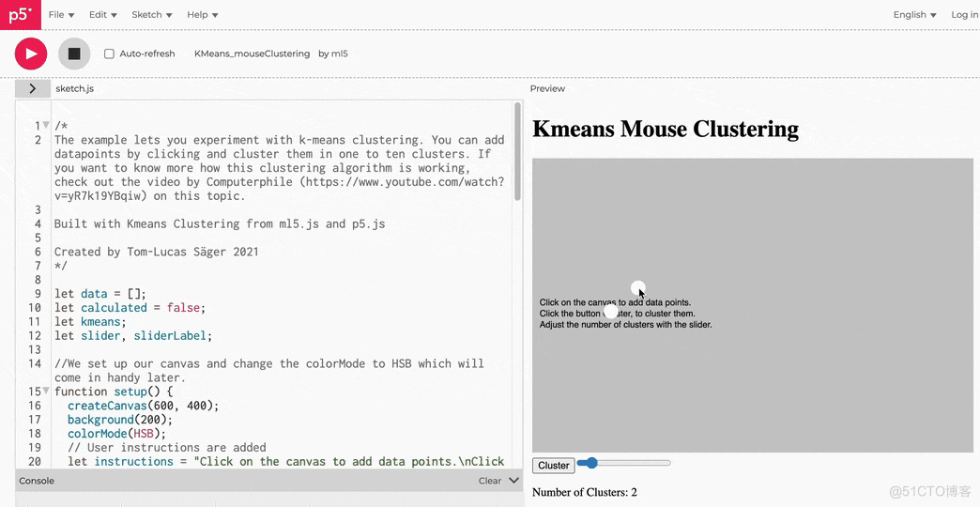Image resolution: width=980 pixels, height=507 pixels.
Task: Run the sketch with the play button
Action: [x=31, y=54]
